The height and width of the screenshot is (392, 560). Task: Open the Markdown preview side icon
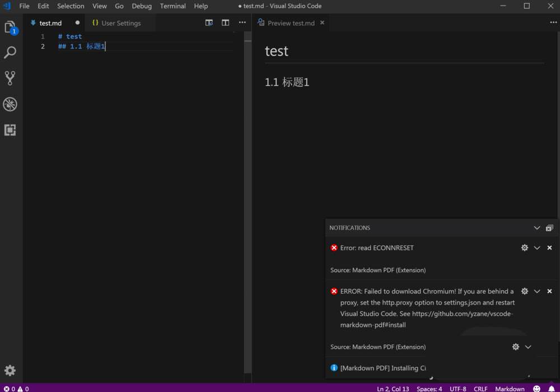coord(208,22)
